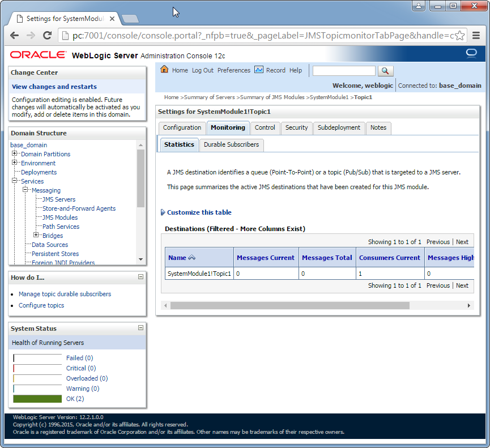Click the browser address bar URL
The width and height of the screenshot is (490, 448).
262,36
